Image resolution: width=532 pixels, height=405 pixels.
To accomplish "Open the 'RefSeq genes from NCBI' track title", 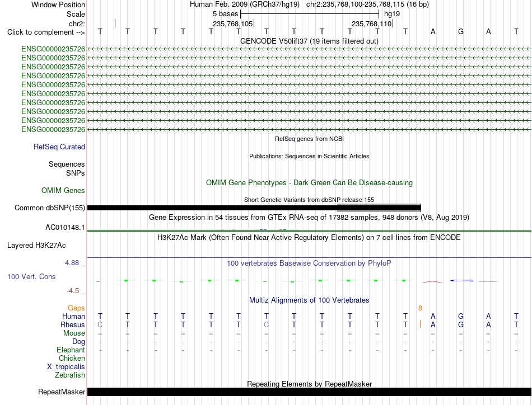I will pos(309,139).
